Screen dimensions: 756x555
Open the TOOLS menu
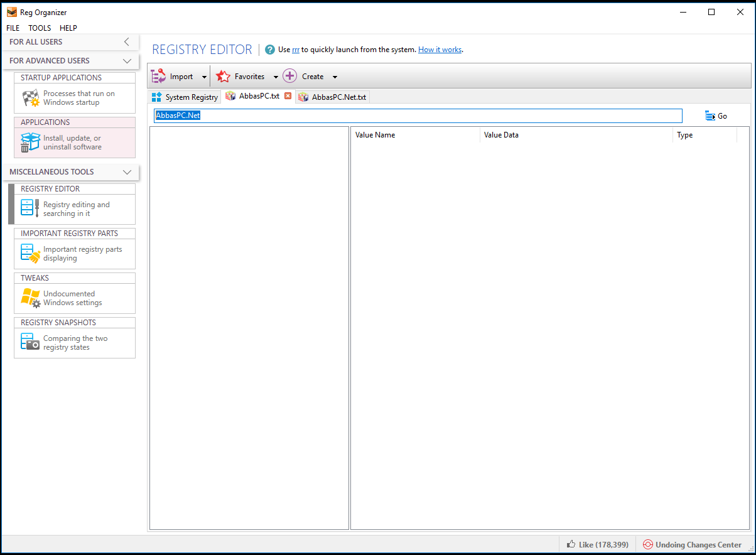[x=40, y=28]
